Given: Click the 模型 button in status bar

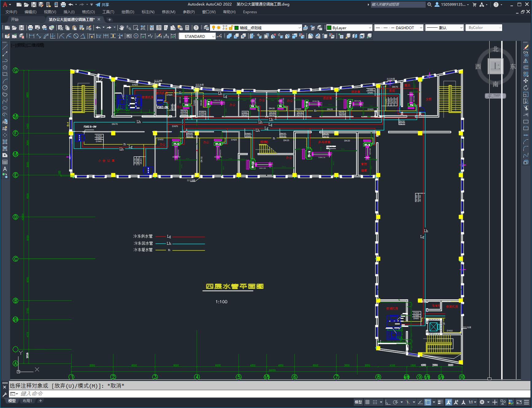Looking at the screenshot, I should coord(358,402).
